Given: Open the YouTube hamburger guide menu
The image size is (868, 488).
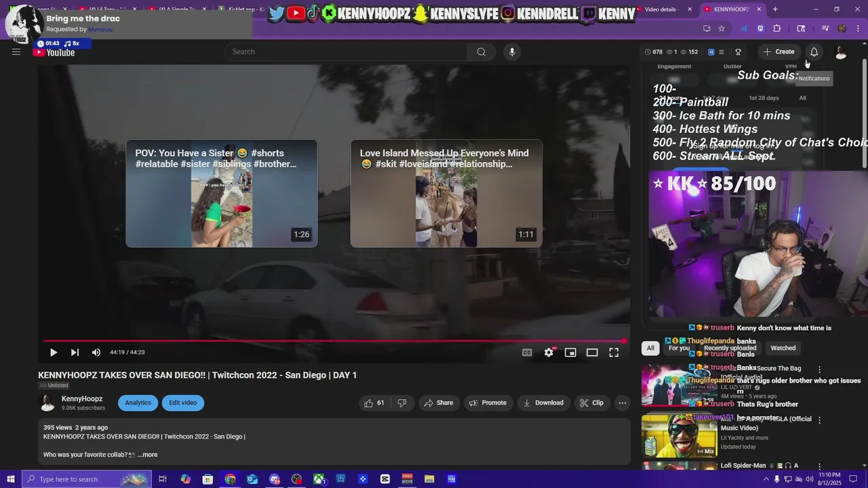Looking at the screenshot, I should pyautogui.click(x=16, y=52).
